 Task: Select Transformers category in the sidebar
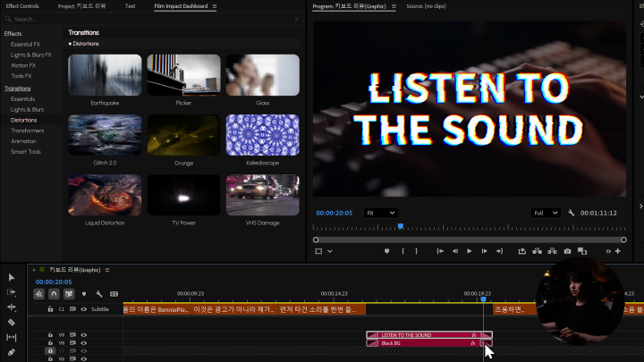click(27, 130)
